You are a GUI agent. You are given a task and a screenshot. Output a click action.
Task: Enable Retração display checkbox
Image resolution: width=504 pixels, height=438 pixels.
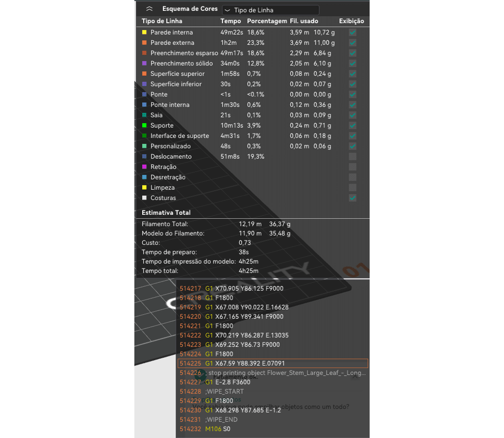(352, 167)
